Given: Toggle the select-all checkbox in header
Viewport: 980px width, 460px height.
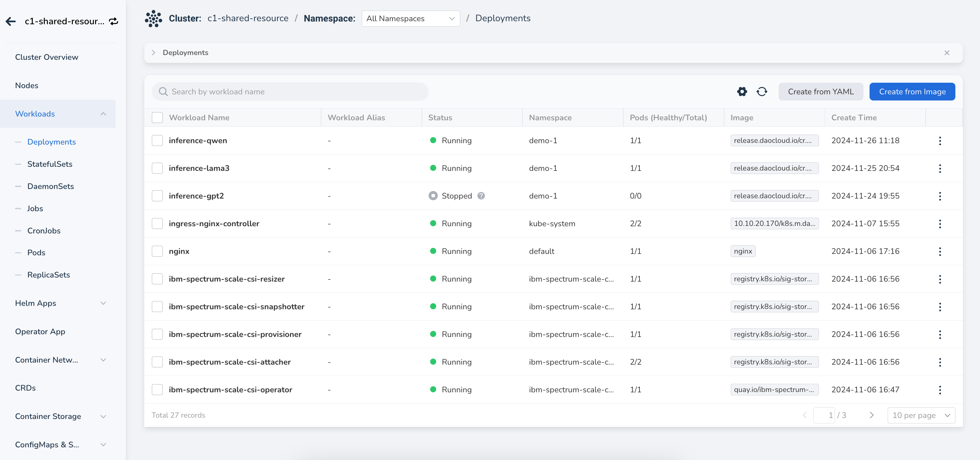Looking at the screenshot, I should pos(157,118).
